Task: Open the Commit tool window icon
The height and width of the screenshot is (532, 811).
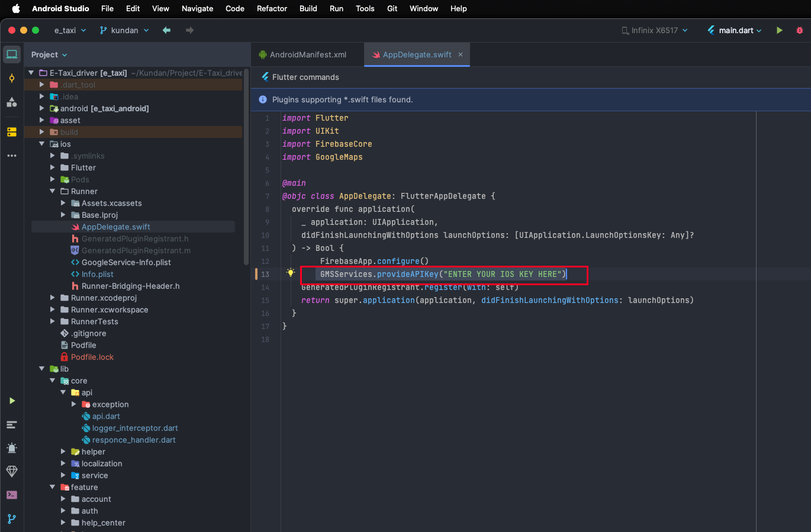Action: 12,78
